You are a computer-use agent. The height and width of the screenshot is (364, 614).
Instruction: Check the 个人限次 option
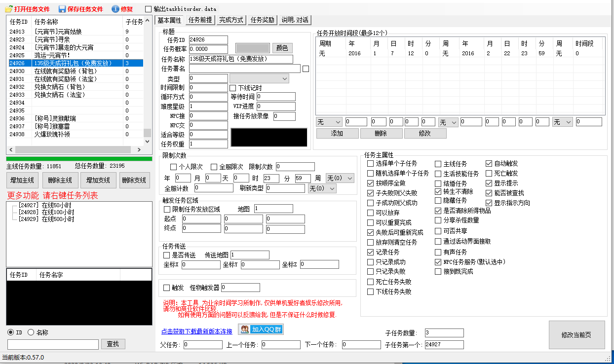173,167
